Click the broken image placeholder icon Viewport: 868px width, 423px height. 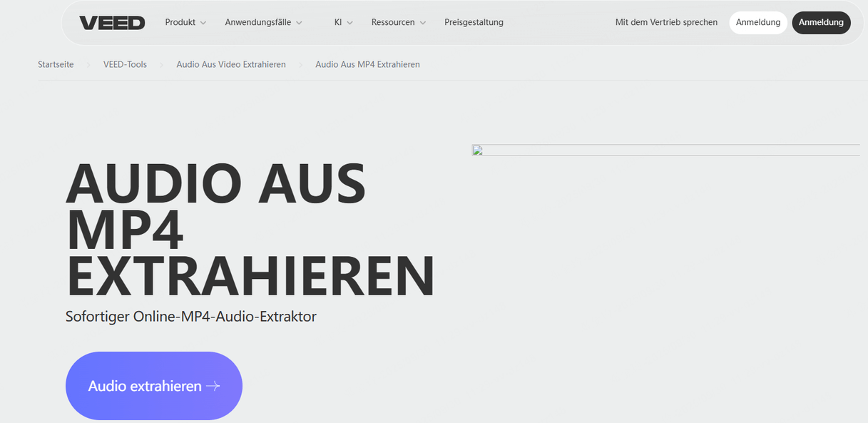(478, 151)
